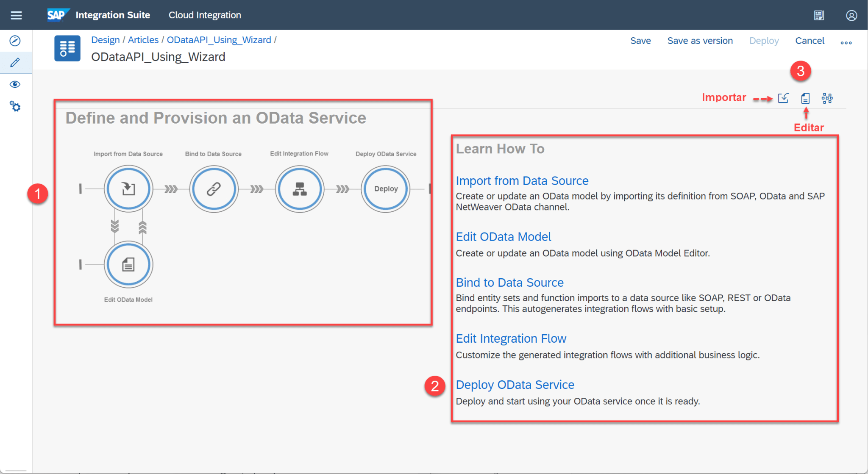This screenshot has width=868, height=474.
Task: Click Save as version button
Action: [x=700, y=41]
